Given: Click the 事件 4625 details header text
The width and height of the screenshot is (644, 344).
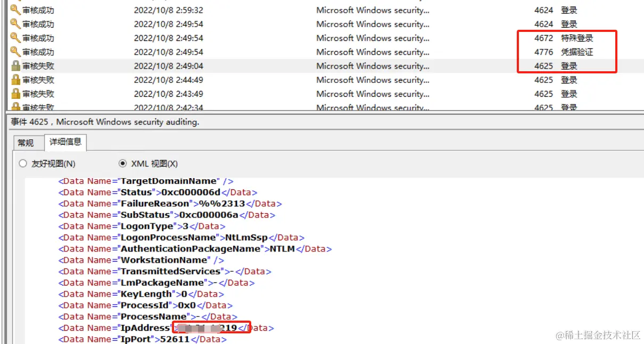Looking at the screenshot, I should pos(105,122).
